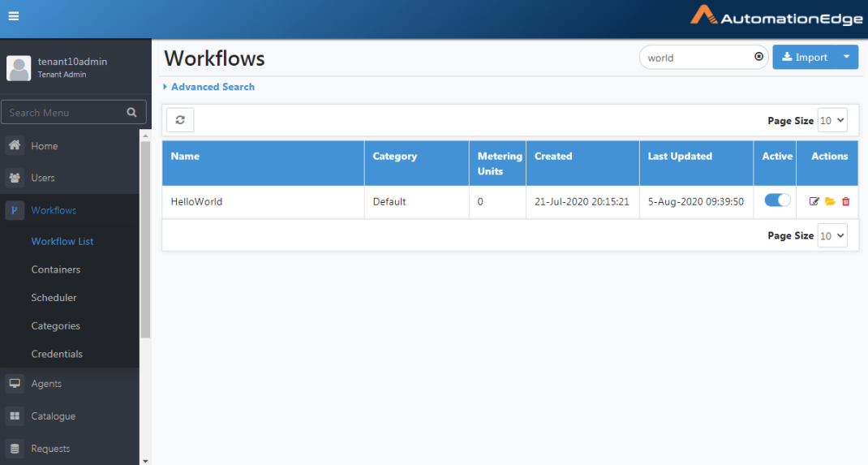Click the tenant10admin user avatar
Screen dimensions: 868x465
pyautogui.click(x=19, y=68)
